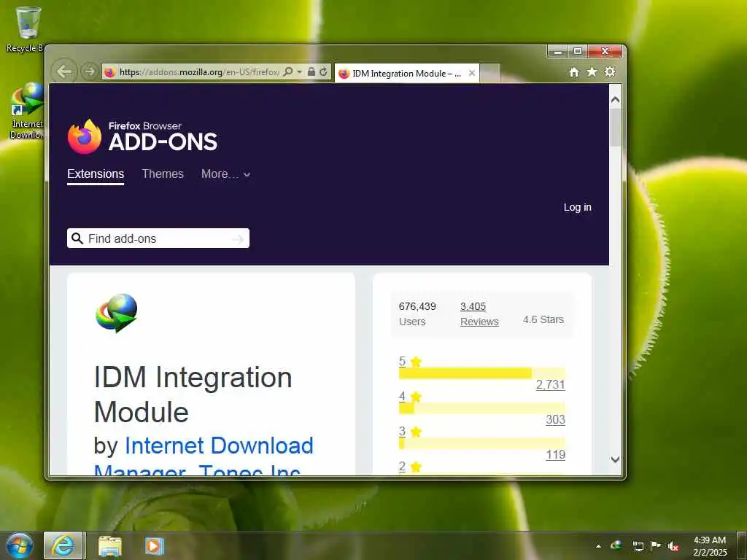
Task: Open the clock showing 4:39 AM
Action: pos(710,546)
